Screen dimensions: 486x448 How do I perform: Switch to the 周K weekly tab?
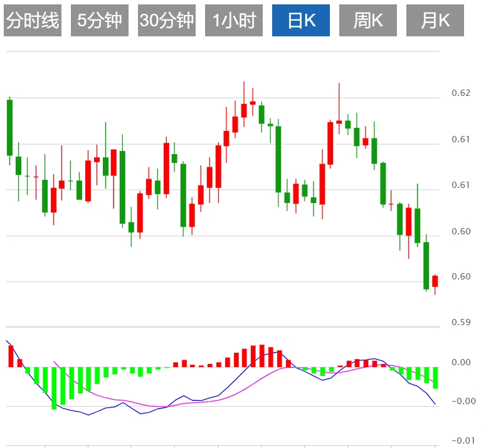tap(368, 21)
